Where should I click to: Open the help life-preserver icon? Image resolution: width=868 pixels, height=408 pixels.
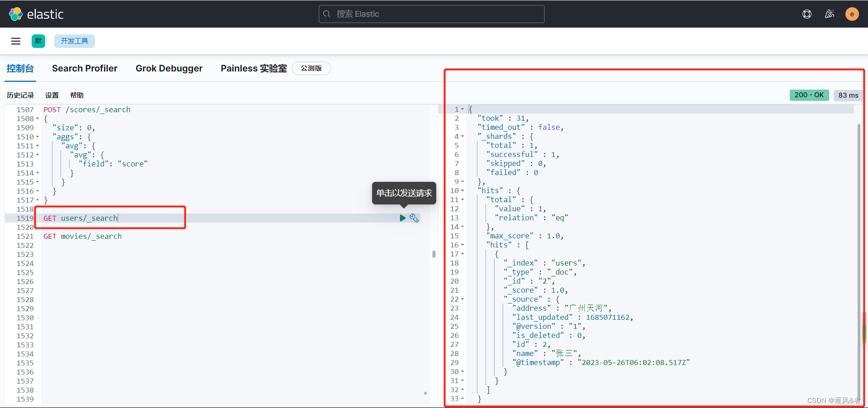[807, 14]
